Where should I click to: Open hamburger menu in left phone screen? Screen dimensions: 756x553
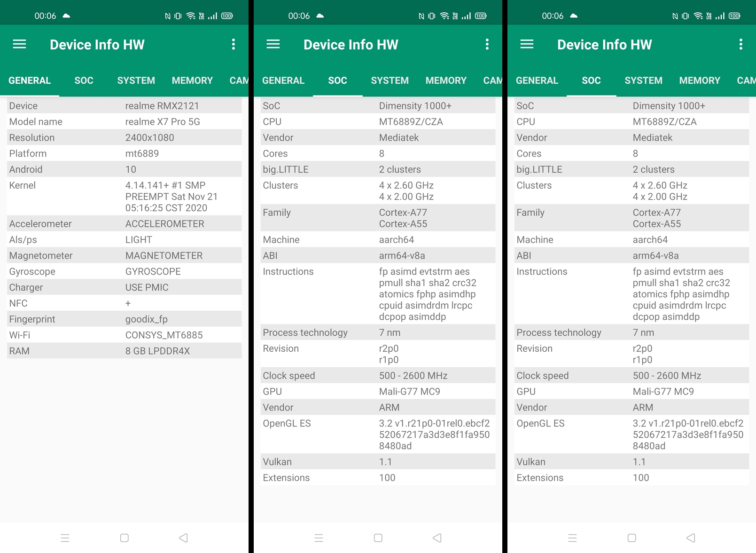tap(19, 44)
